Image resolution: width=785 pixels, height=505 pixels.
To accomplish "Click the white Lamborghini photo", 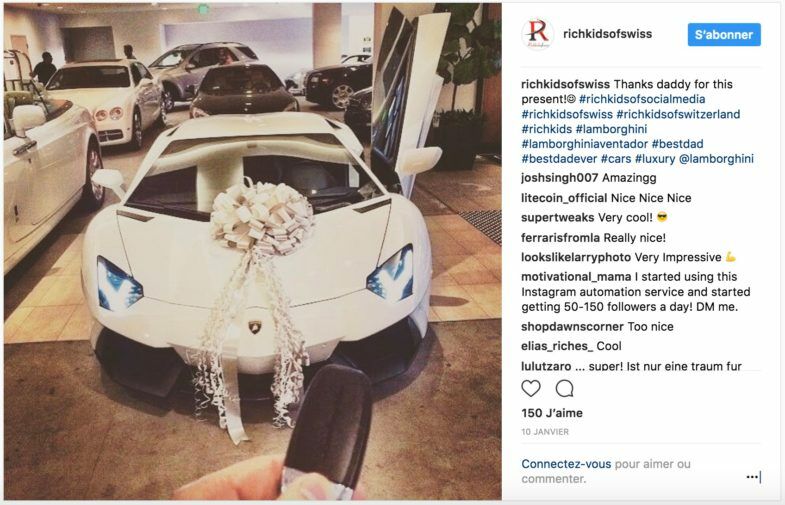I will click(x=253, y=251).
